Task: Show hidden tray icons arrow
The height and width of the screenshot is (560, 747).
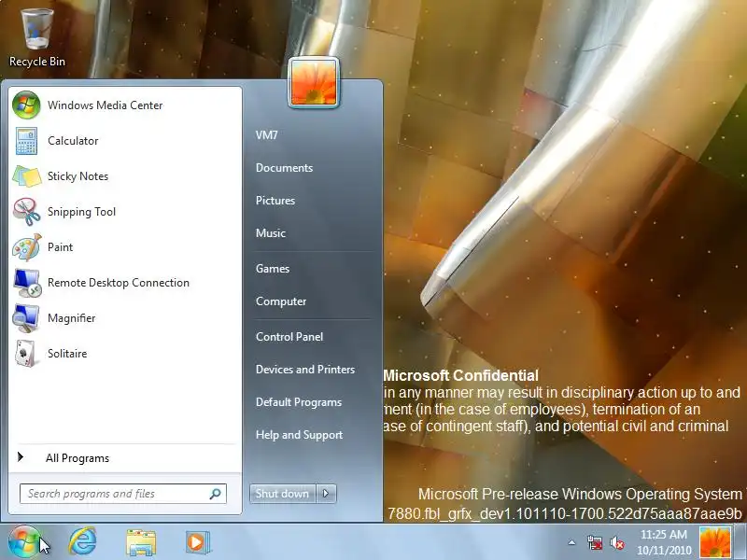Action: 571,542
